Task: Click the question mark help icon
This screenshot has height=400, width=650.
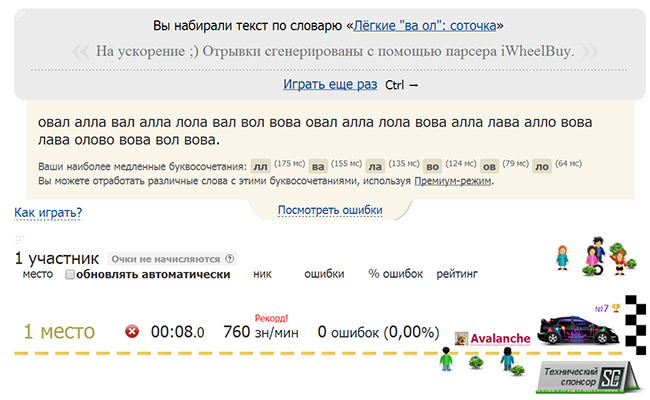Action: pyautogui.click(x=231, y=258)
